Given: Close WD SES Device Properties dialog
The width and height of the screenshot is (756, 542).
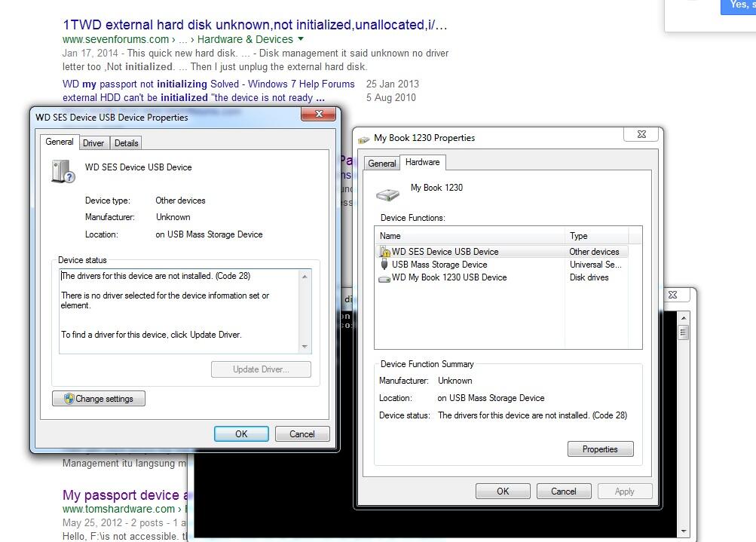Looking at the screenshot, I should (x=318, y=115).
